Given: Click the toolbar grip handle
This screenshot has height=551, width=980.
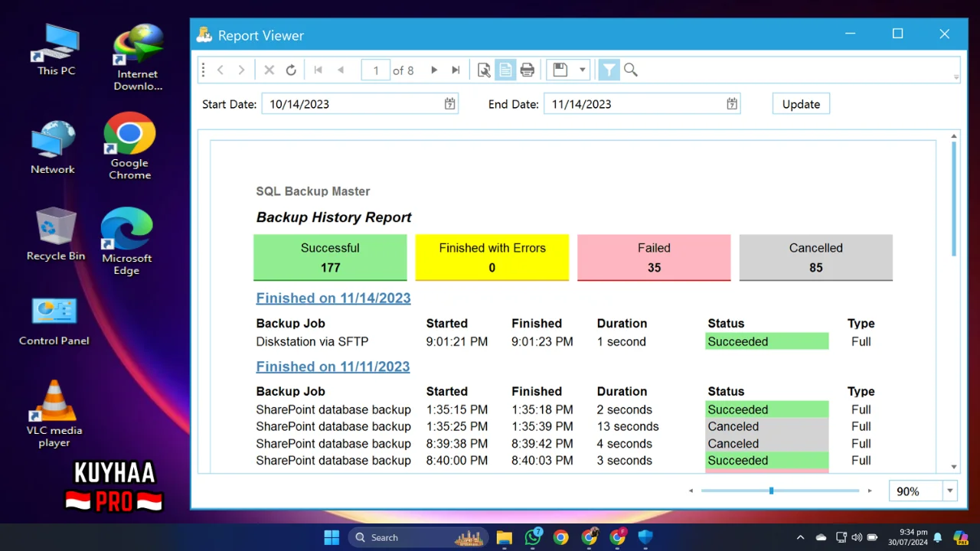Looking at the screenshot, I should pos(203,70).
